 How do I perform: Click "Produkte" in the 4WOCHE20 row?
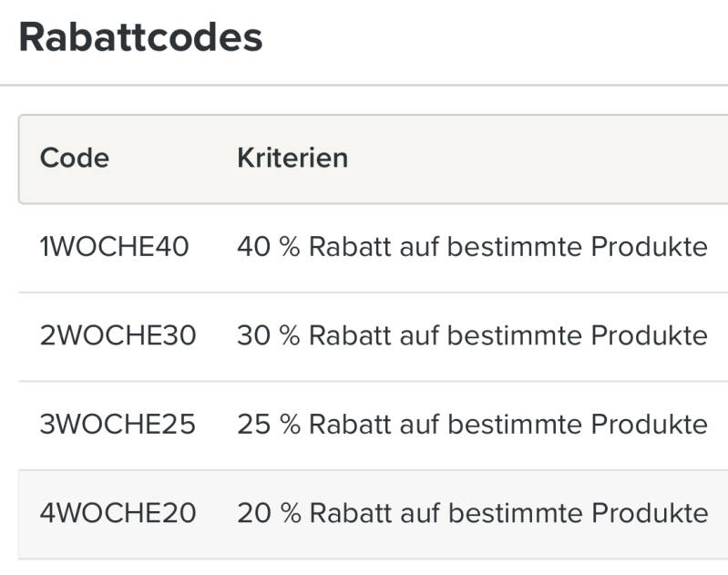coord(650,513)
